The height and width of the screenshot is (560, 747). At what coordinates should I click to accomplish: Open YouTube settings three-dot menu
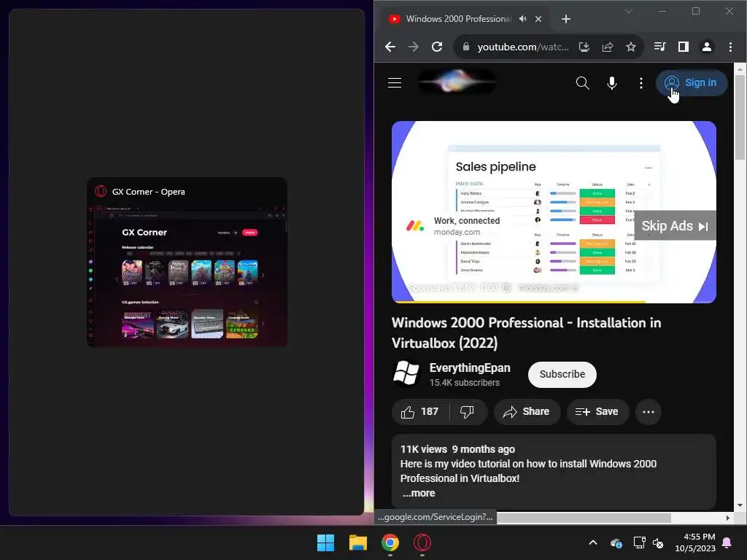coord(640,83)
